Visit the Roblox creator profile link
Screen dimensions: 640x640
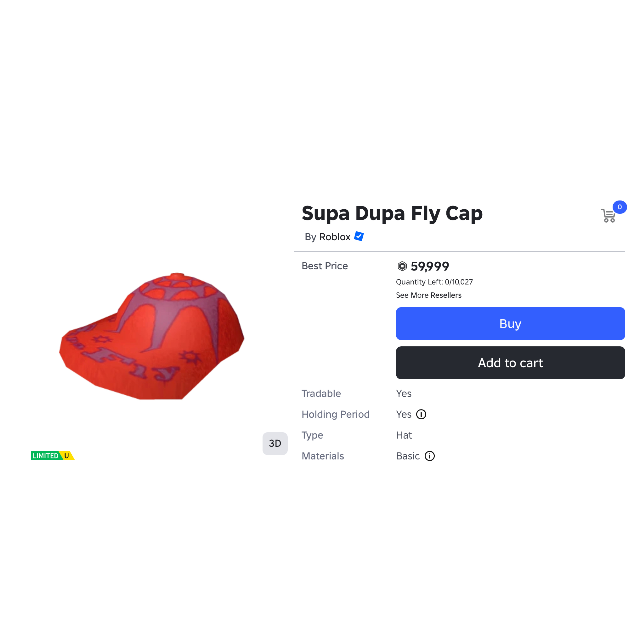tap(335, 237)
